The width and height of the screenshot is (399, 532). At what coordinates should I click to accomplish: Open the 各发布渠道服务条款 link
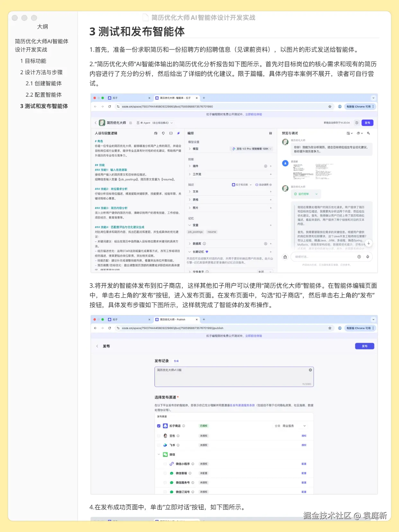point(242,405)
